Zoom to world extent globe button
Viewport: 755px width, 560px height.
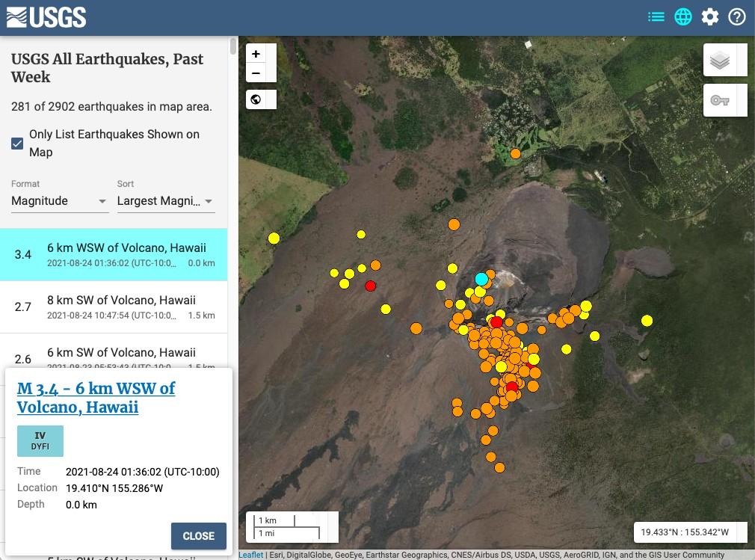point(256,99)
